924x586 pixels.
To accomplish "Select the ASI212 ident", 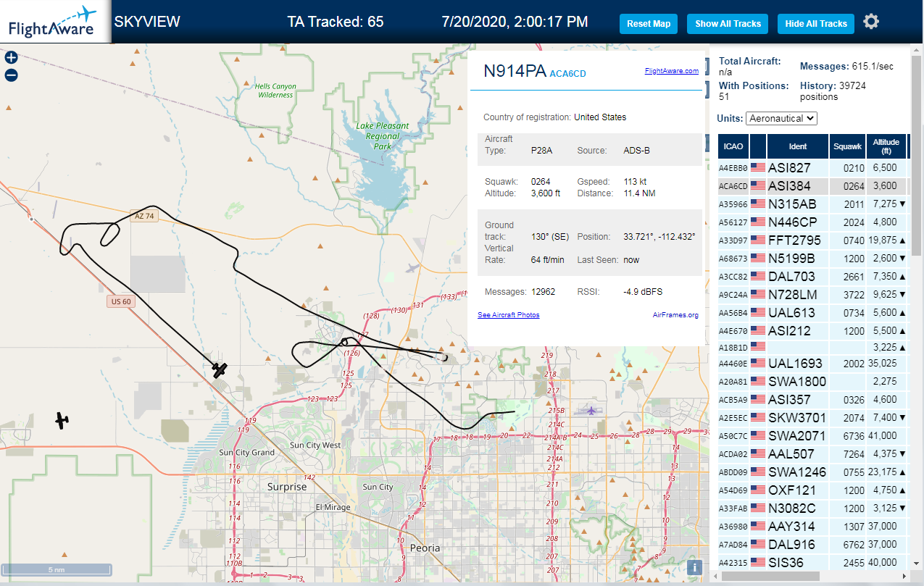I will click(789, 330).
